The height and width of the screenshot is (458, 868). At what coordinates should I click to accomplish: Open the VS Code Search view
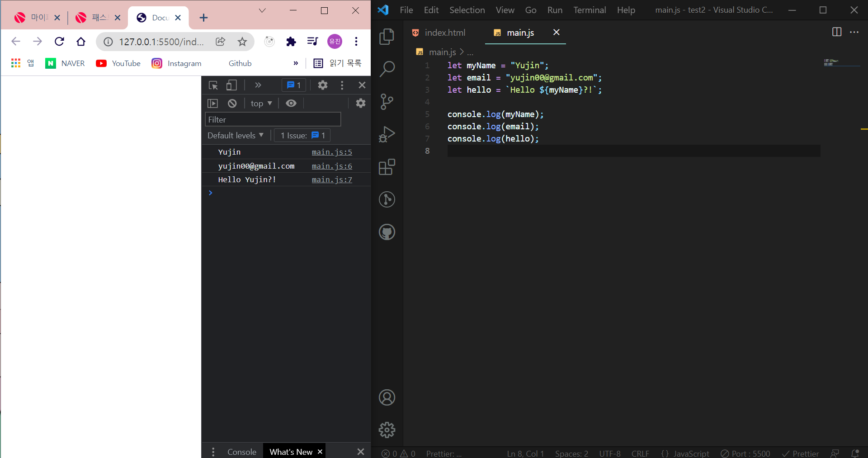click(387, 69)
